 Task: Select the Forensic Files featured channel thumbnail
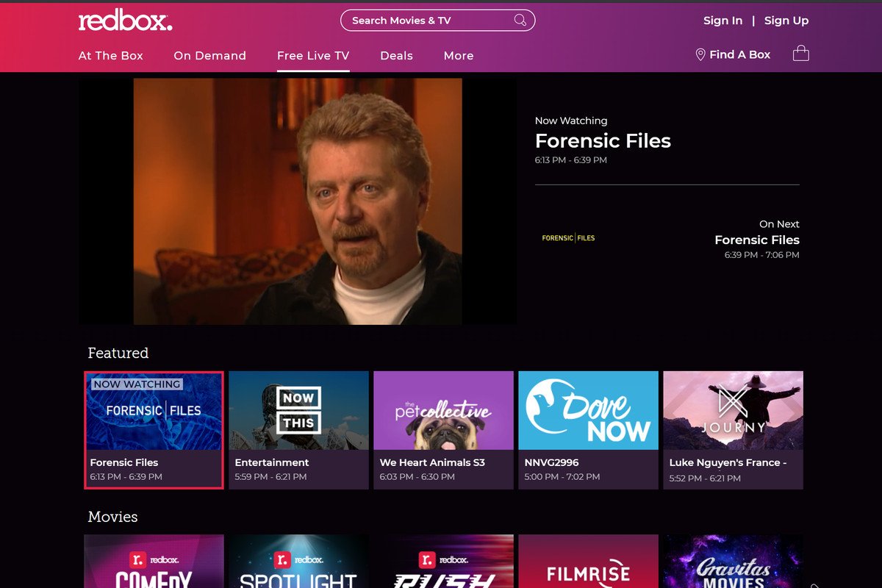coord(154,411)
